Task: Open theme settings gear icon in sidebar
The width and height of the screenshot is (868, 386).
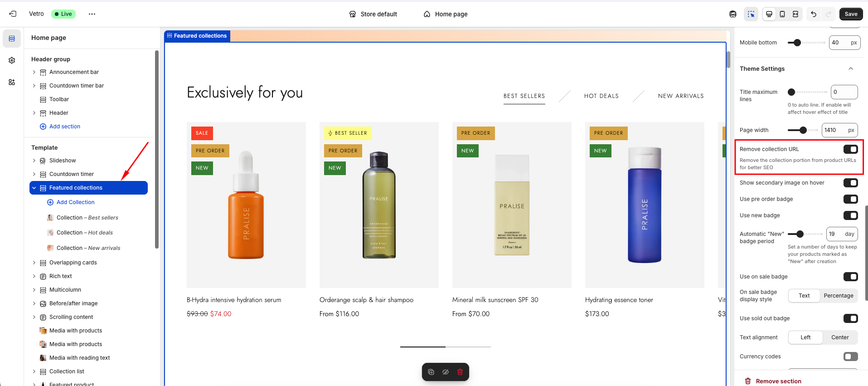Action: pyautogui.click(x=12, y=60)
